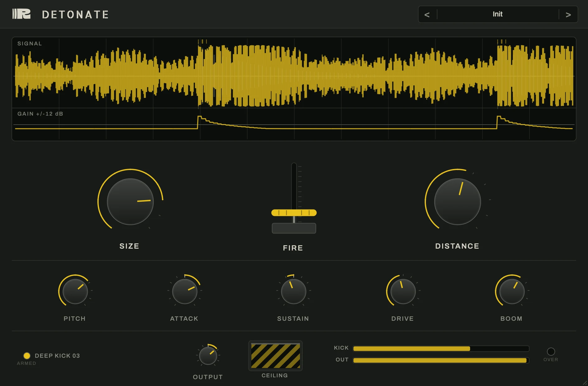588x386 pixels.
Task: Click the GAIN +/-12 dB envelope display
Action: (x=294, y=125)
